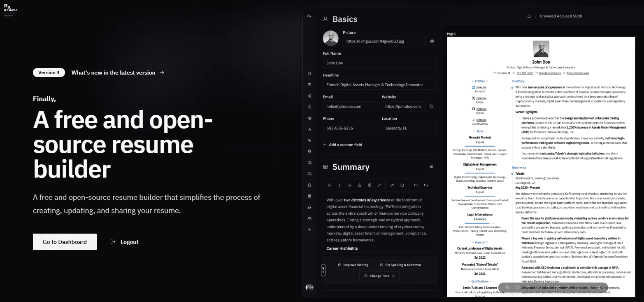Click the tag icon beside the Website field
The height and width of the screenshot is (302, 644).
pyautogui.click(x=431, y=106)
